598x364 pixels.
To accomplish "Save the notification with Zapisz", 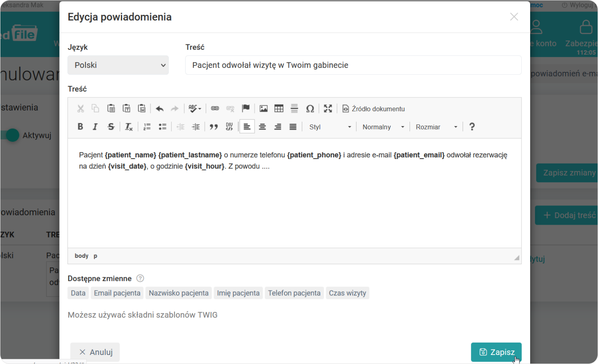I will [496, 352].
